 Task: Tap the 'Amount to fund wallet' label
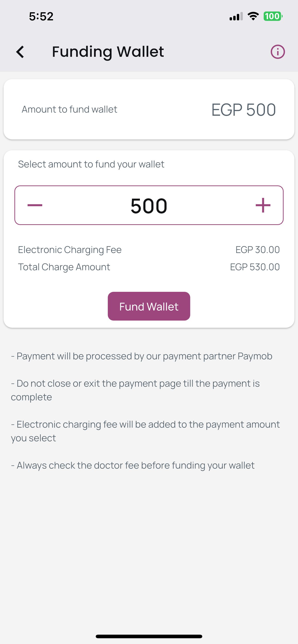point(69,109)
